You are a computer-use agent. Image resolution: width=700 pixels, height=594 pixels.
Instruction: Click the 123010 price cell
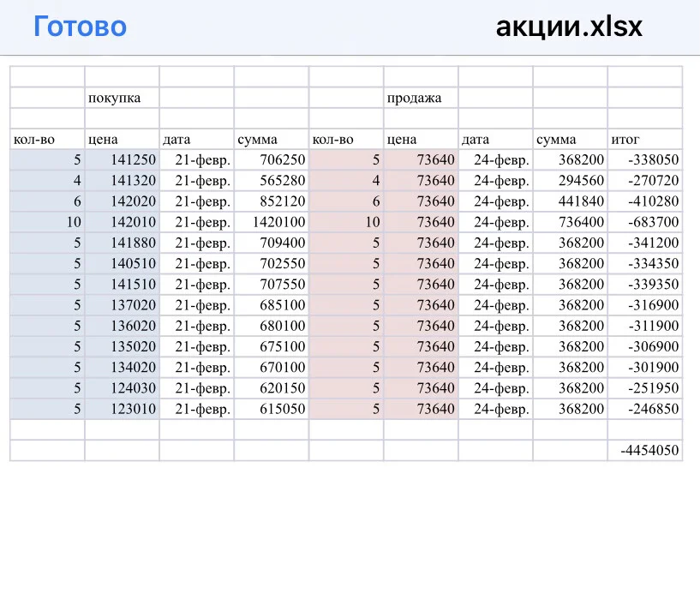[x=122, y=409]
